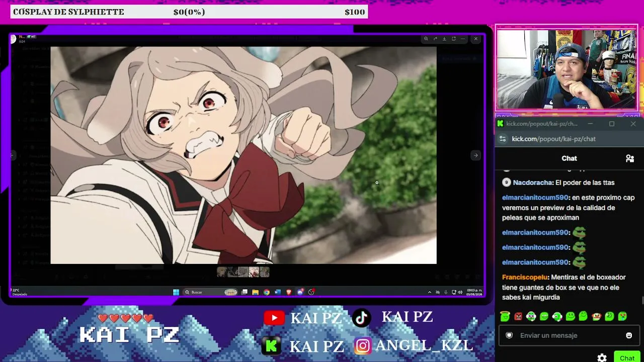
Task: Show hidden system tray icons
Action: tap(429, 292)
